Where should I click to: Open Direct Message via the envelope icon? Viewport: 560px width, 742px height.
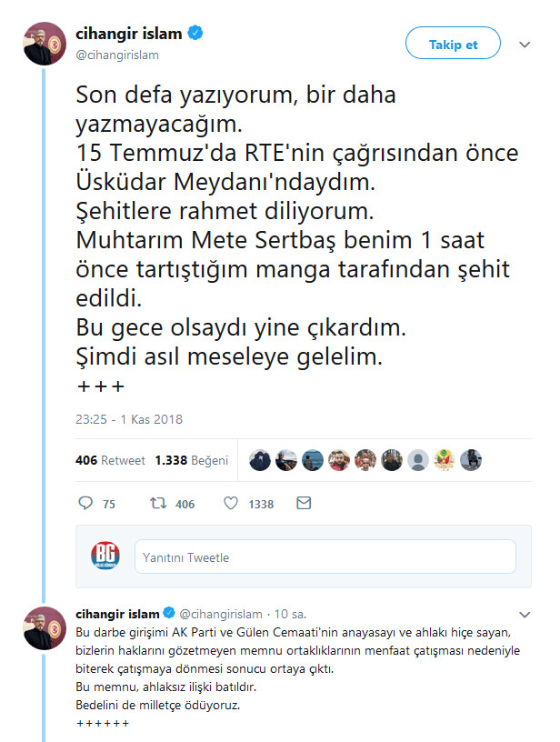302,503
